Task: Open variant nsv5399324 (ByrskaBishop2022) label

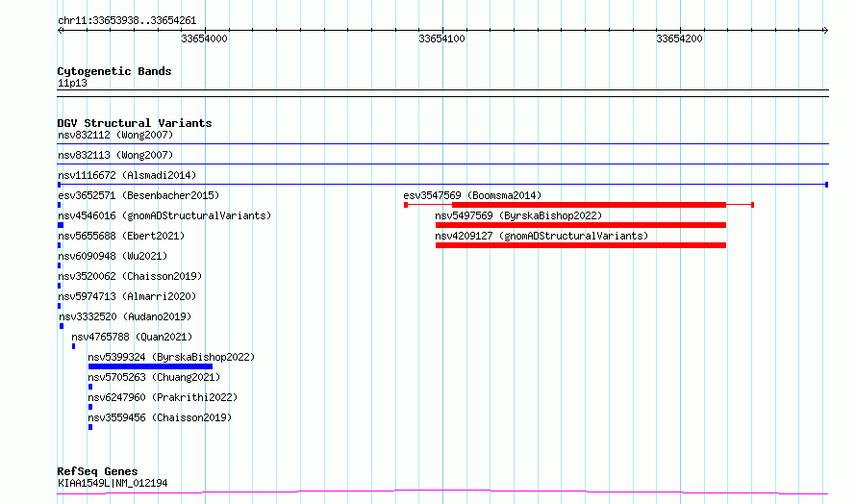Action: (x=171, y=357)
